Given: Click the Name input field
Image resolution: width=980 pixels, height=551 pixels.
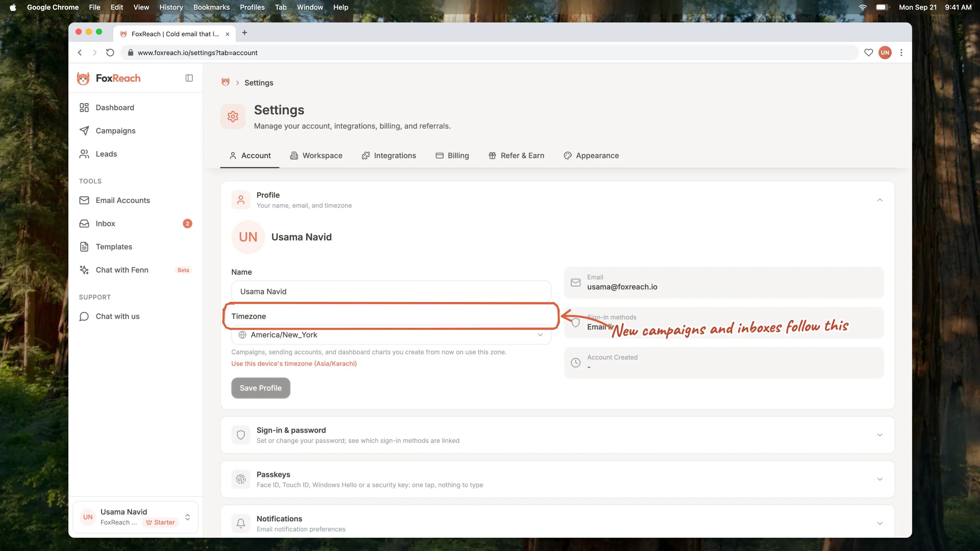Looking at the screenshot, I should click(x=391, y=291).
